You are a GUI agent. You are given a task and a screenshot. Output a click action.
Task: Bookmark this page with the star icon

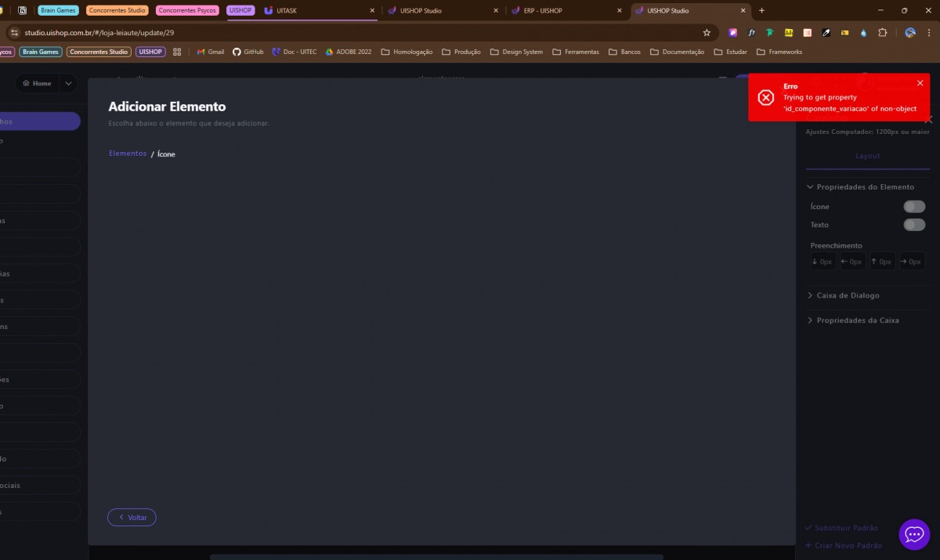[x=707, y=33]
